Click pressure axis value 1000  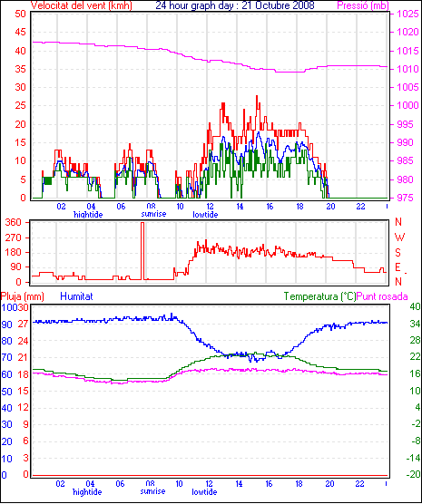click(x=407, y=106)
